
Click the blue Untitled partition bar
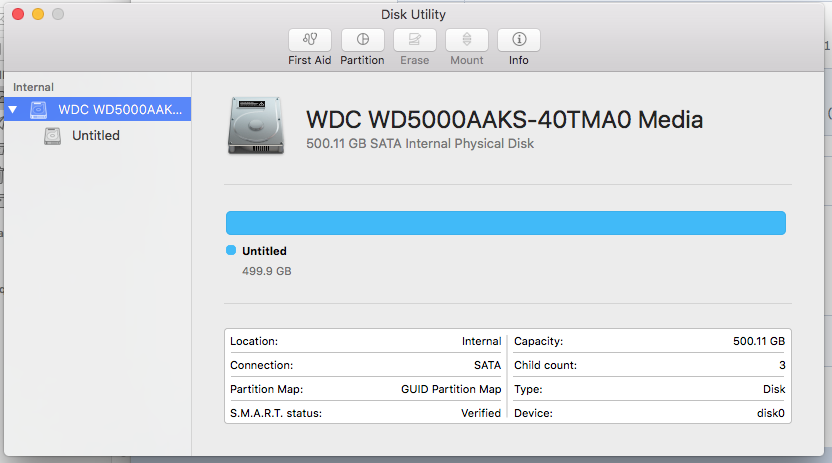[x=506, y=223]
